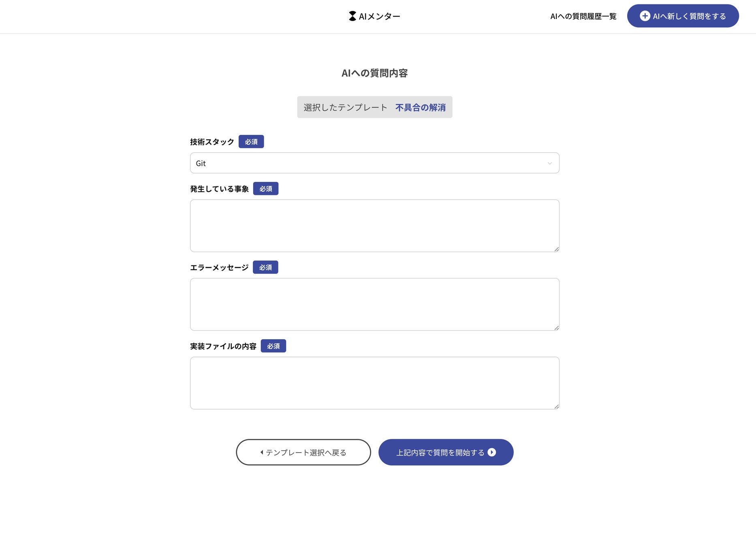Image resolution: width=756 pixels, height=547 pixels.
Task: Focus the 実装ファイルの内容 text area
Action: click(374, 383)
